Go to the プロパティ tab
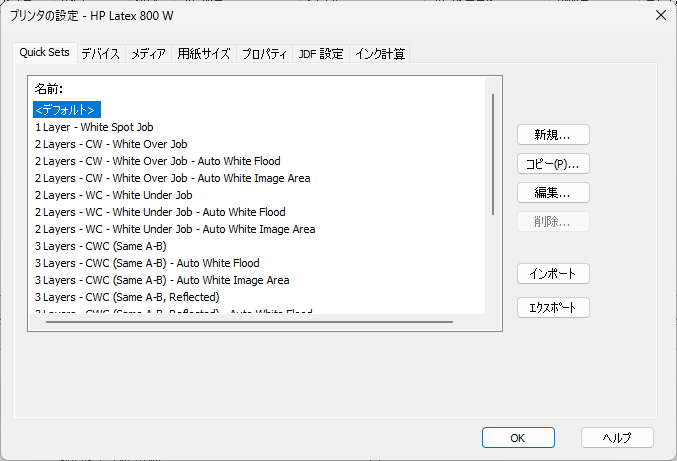Image resolution: width=677 pixels, height=461 pixels. [264, 54]
